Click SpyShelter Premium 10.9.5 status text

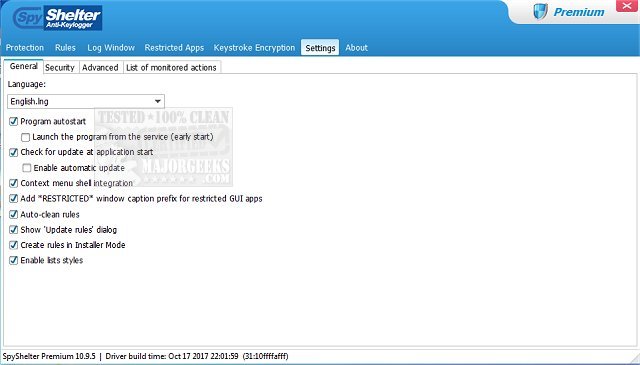49,356
